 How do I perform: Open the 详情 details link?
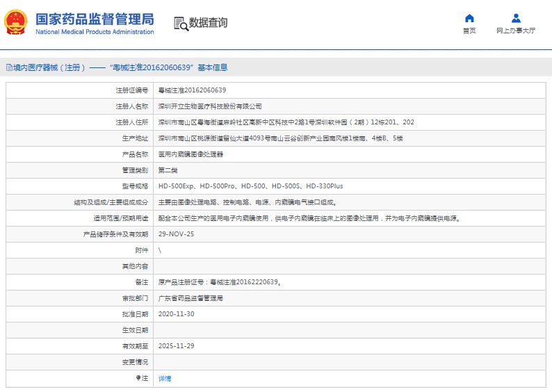(x=164, y=378)
